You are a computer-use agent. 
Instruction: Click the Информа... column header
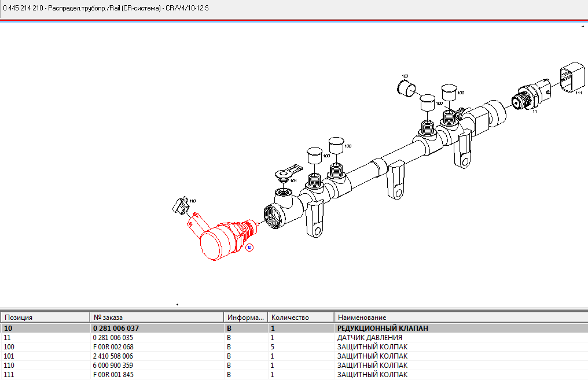click(245, 318)
